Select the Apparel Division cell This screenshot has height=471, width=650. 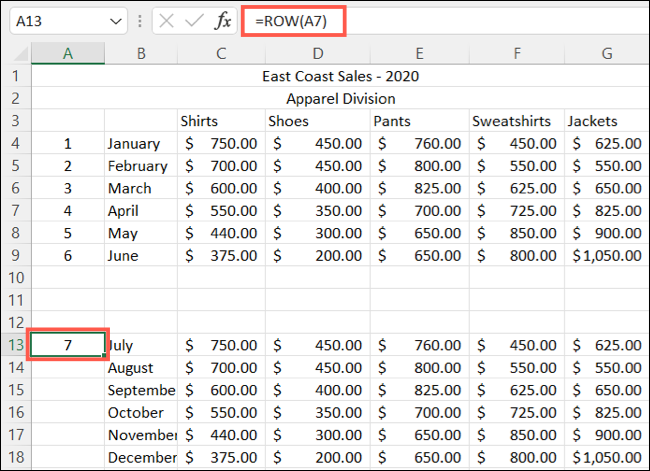(340, 98)
